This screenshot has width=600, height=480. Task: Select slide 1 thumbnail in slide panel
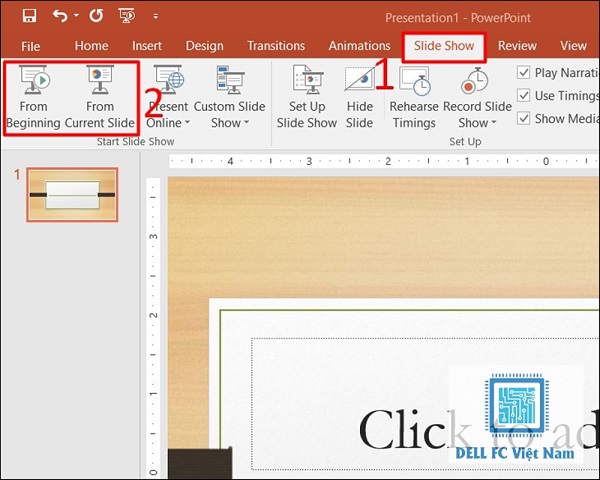72,195
